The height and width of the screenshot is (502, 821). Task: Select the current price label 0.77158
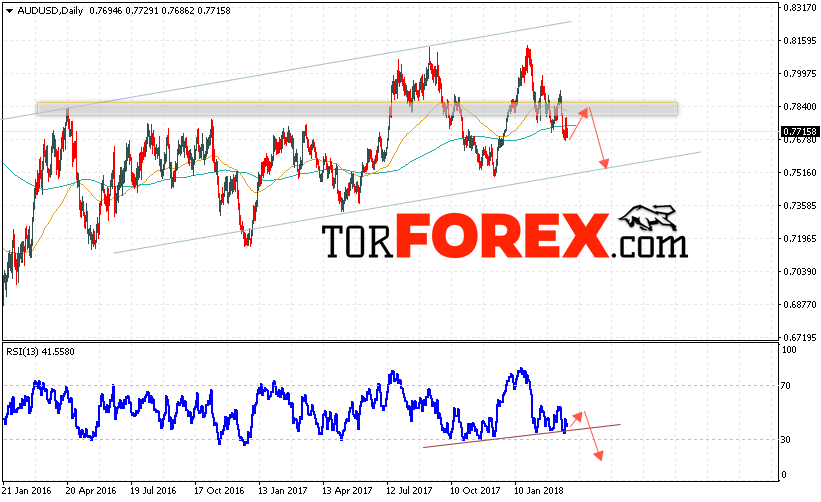tap(799, 131)
